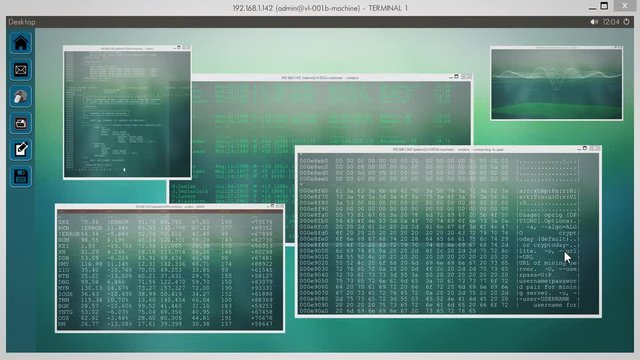Open the Mail envelope icon in the sidebar

pyautogui.click(x=20, y=70)
